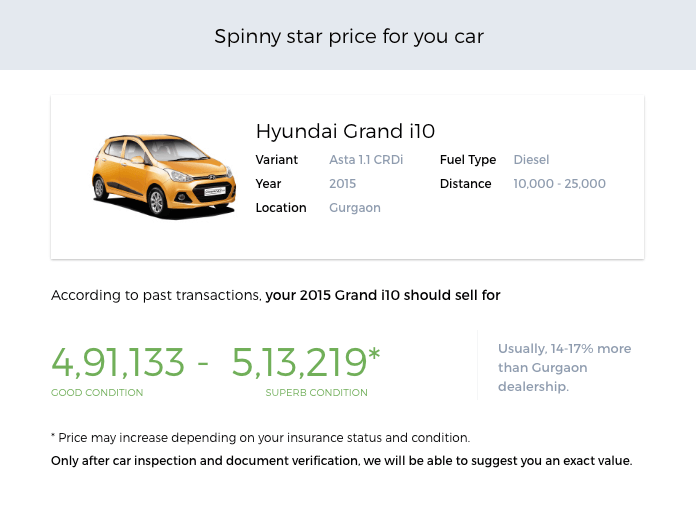The image size is (696, 505).
Task: Click the Year field label
Action: click(268, 184)
